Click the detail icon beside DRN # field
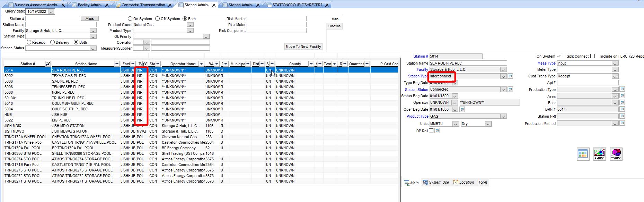The width and height of the screenshot is (644, 202). click(622, 109)
